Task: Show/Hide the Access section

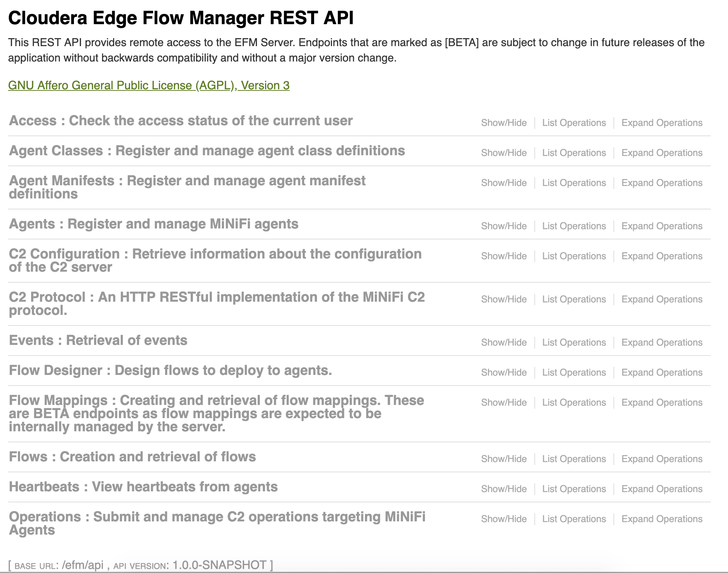Action: pyautogui.click(x=504, y=123)
